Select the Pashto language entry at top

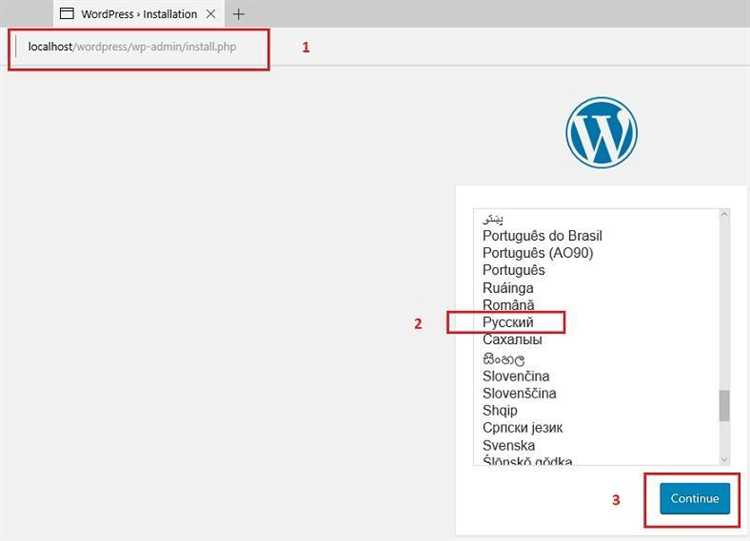point(493,219)
